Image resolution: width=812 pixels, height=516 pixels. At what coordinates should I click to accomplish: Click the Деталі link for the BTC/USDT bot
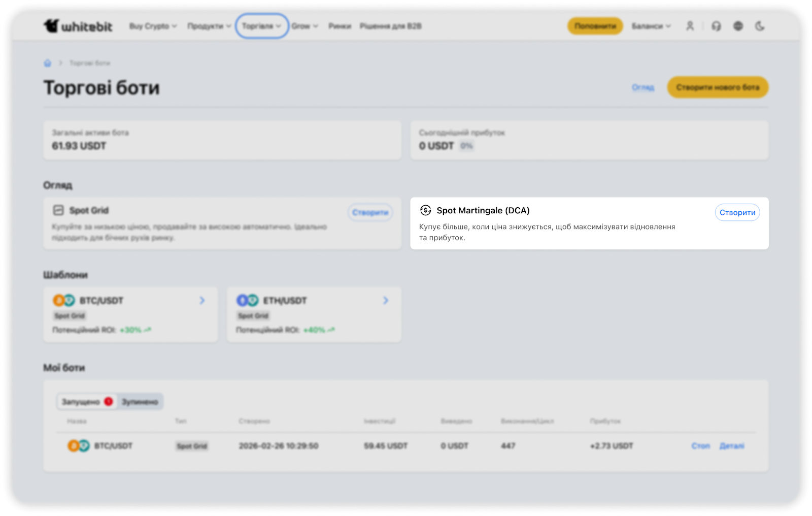[x=731, y=446]
